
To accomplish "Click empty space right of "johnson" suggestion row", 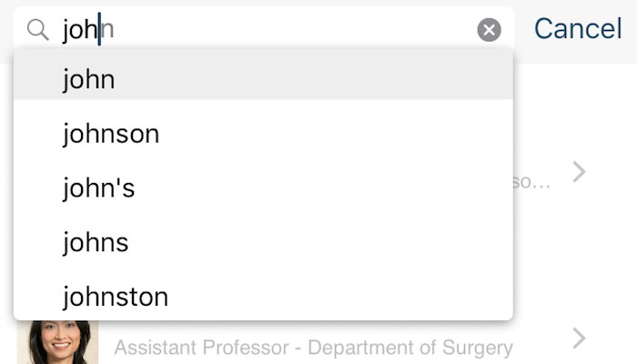I will 337,134.
